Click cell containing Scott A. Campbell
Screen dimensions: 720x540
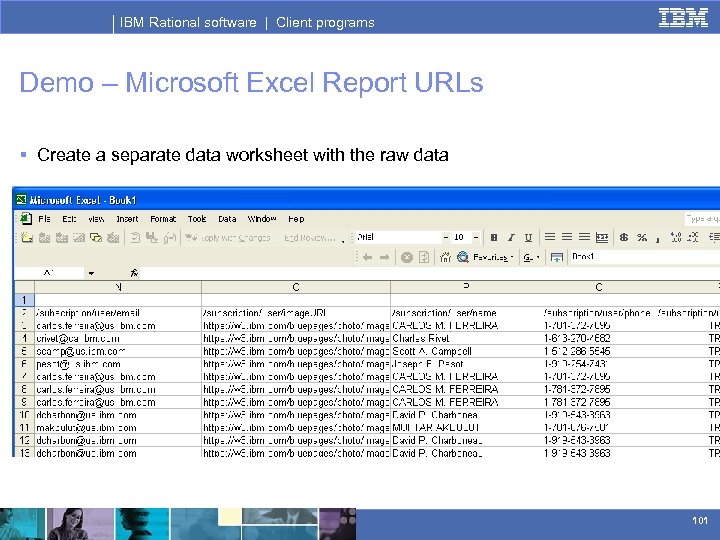(x=466, y=351)
